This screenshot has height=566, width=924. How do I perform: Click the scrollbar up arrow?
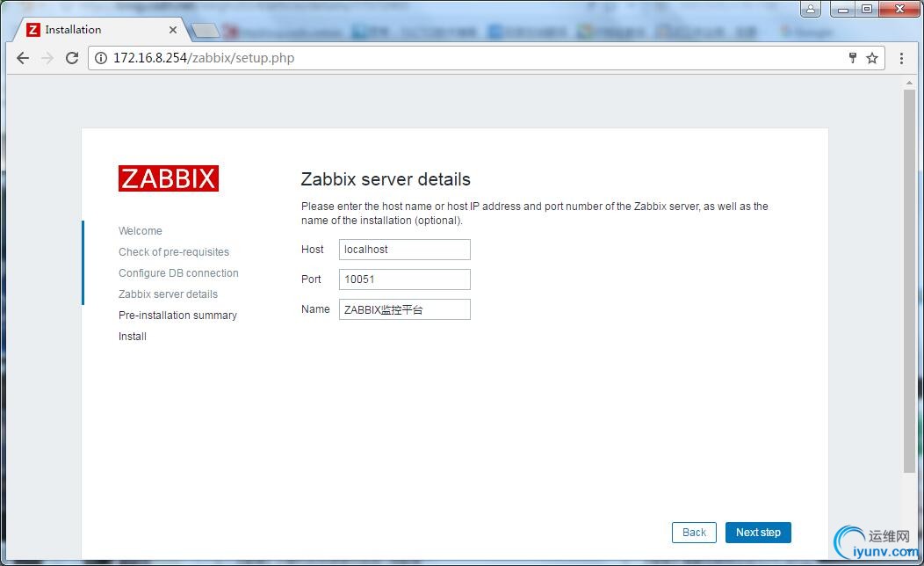tap(909, 83)
